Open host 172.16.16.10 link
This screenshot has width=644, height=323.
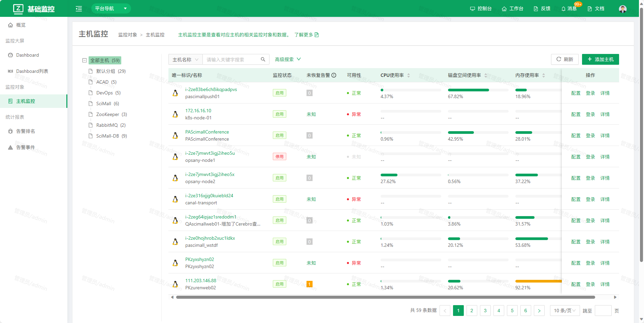198,111
